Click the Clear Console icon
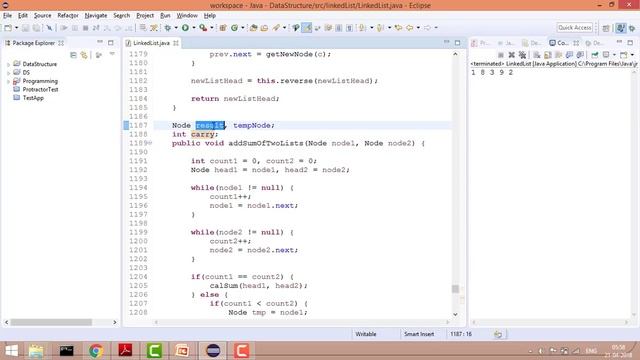This screenshot has width=640, height=360. 537,55
